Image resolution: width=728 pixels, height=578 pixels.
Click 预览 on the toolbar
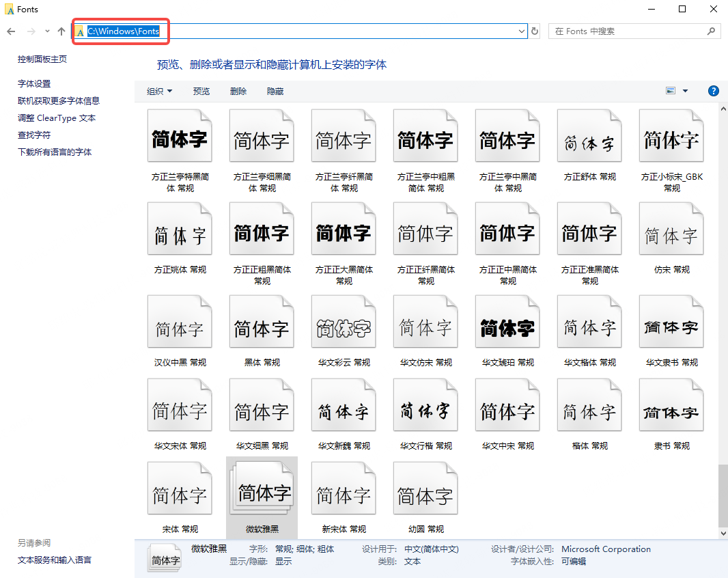[201, 91]
